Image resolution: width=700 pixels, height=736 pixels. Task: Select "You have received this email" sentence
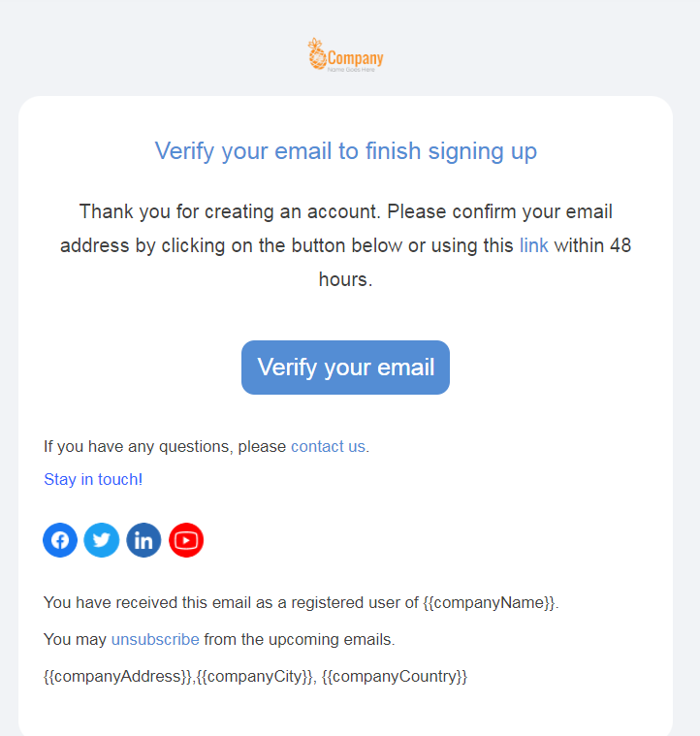coord(231,602)
